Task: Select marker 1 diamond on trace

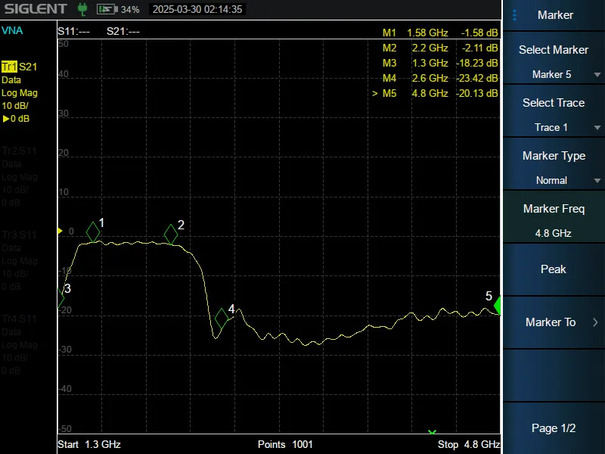Action: point(93,232)
